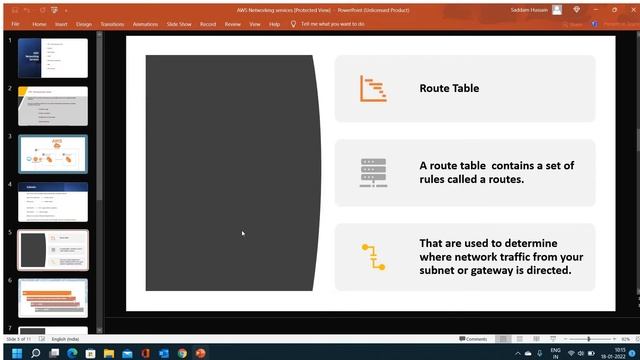Open the Comments pane from status bar
640x360 pixels.
coord(473,339)
